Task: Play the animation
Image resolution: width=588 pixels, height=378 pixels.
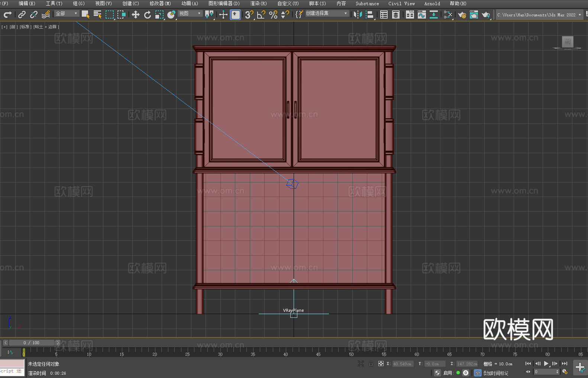Action: tap(546, 364)
